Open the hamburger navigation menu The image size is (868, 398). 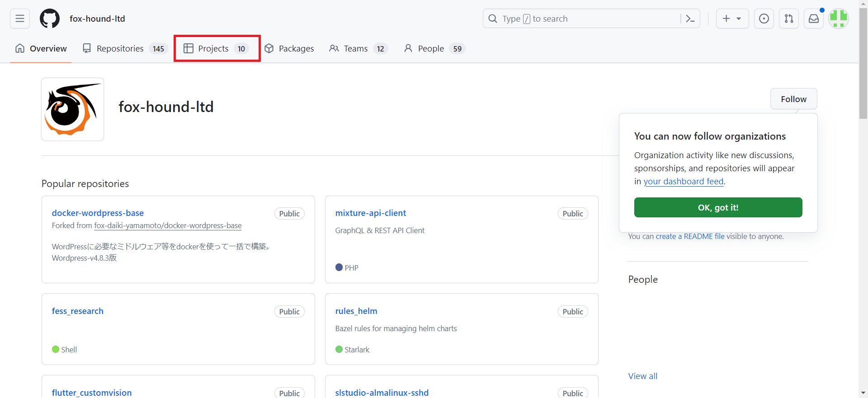pos(20,19)
